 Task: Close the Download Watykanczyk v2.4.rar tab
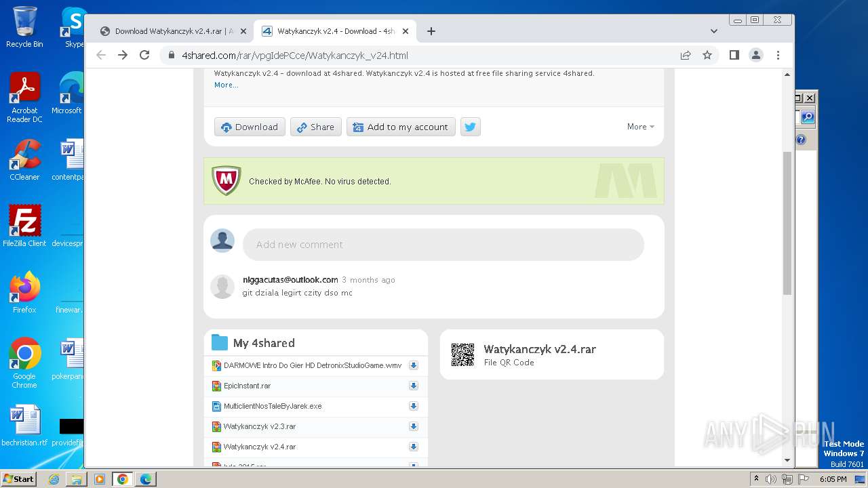tap(243, 31)
